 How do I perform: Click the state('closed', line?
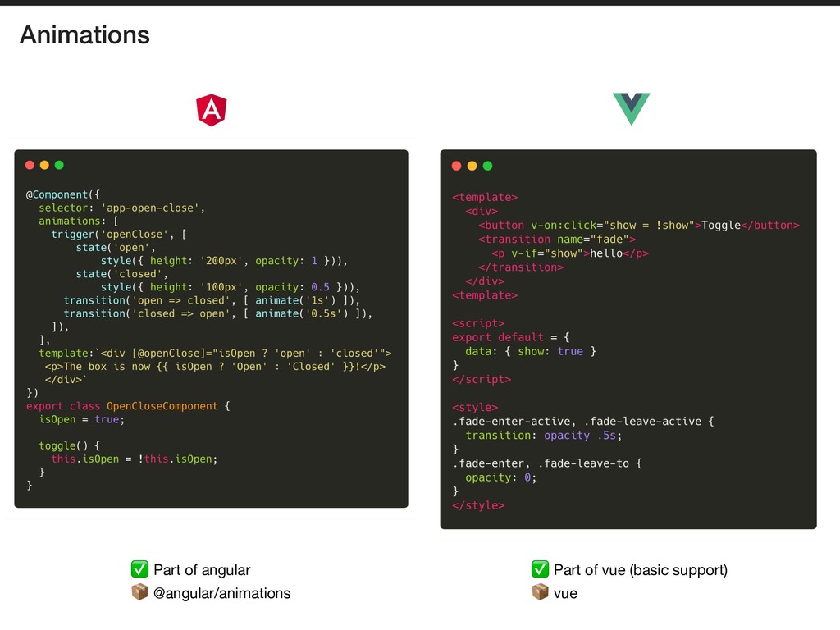click(x=121, y=274)
